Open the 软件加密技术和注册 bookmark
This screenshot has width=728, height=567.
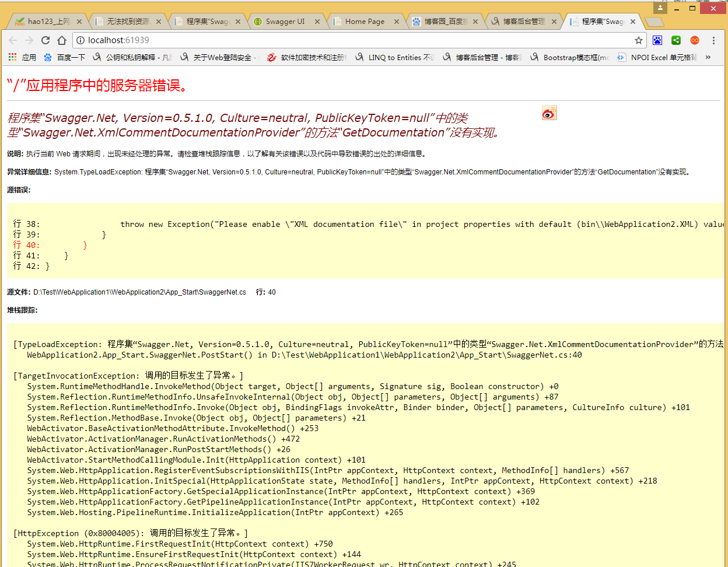point(307,57)
